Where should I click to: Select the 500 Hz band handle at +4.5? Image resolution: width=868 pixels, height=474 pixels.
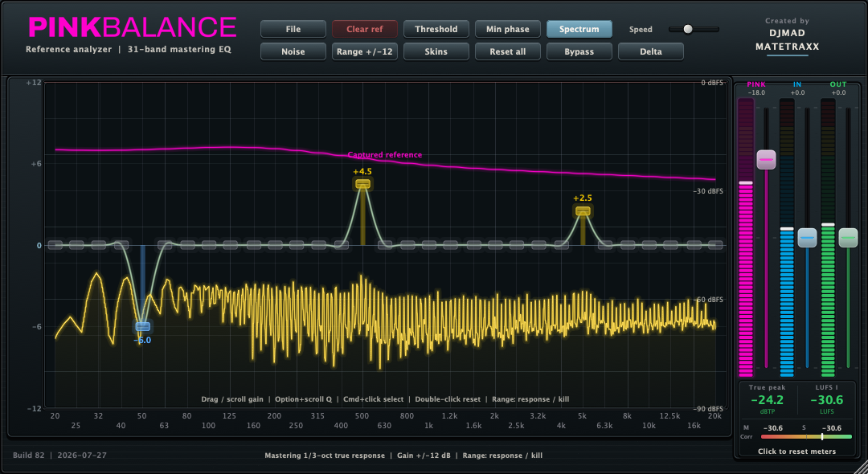tap(362, 184)
